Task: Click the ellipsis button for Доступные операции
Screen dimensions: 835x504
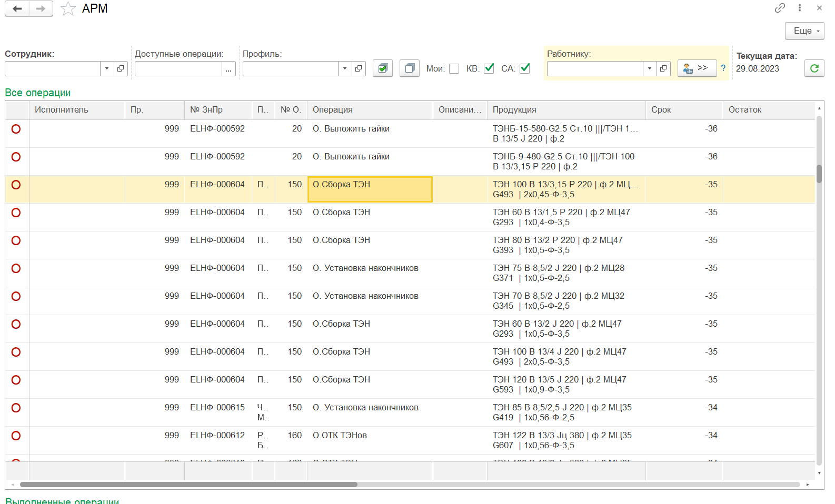Action: tap(228, 69)
